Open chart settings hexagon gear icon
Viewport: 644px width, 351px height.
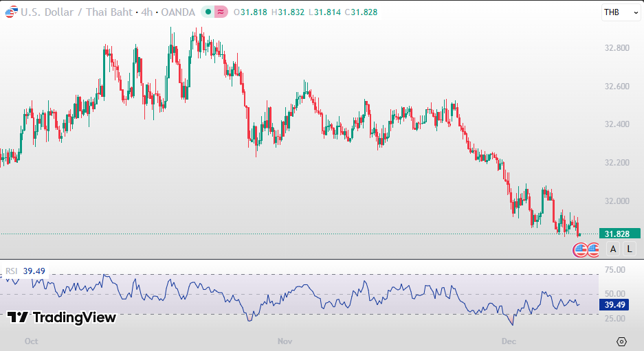click(x=621, y=341)
